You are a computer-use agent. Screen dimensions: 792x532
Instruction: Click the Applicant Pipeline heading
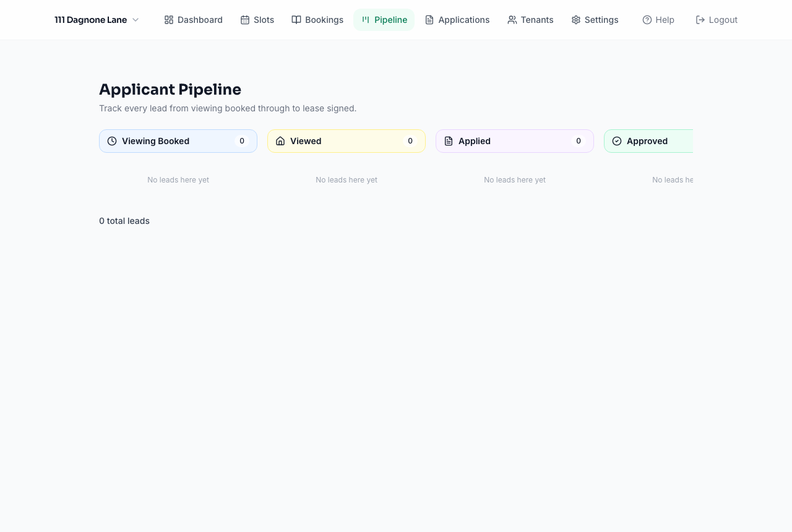170,90
